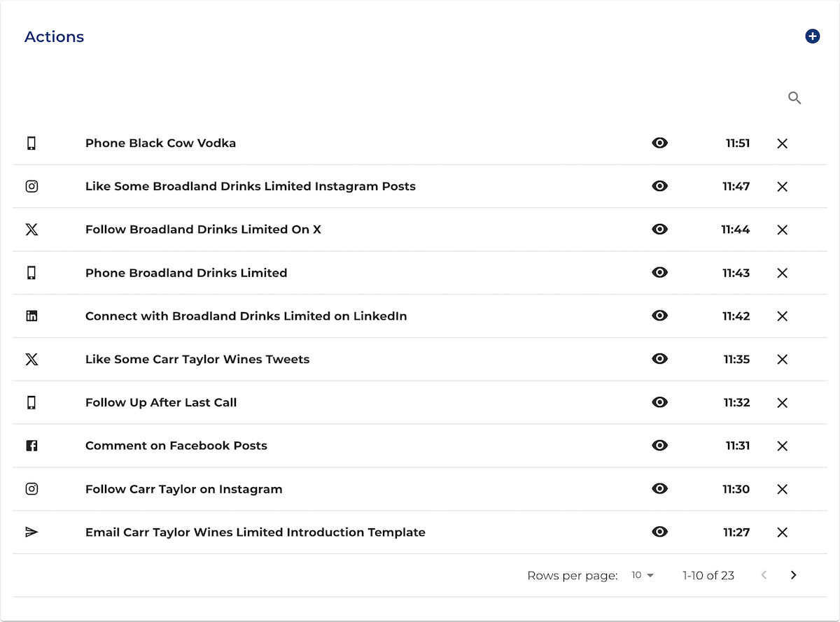View the Phone Black Cow Vodka action

659,143
